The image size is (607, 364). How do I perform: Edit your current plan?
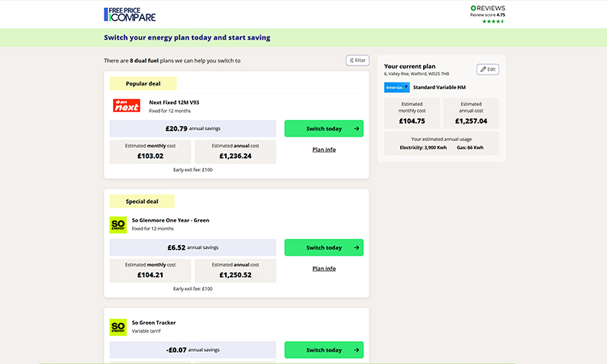point(488,69)
